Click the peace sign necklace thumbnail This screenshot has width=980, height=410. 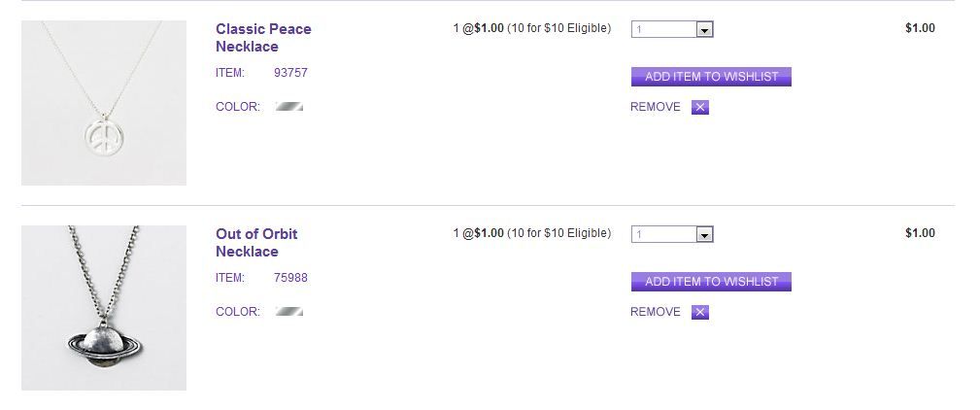coord(104,103)
